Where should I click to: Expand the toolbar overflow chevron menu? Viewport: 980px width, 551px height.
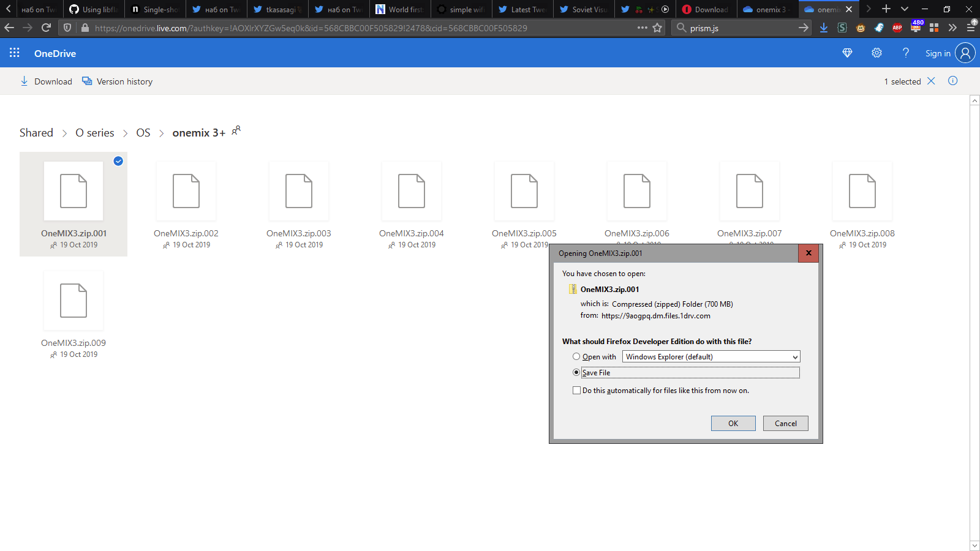(x=952, y=28)
